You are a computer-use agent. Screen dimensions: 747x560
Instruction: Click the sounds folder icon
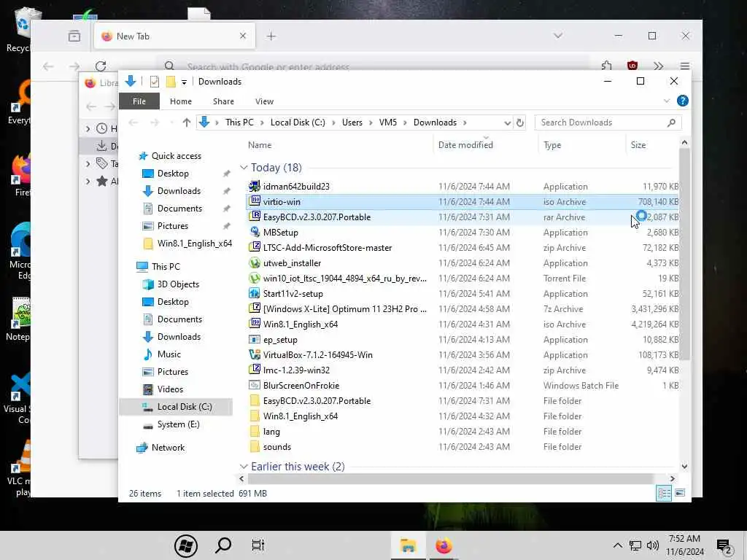click(255, 447)
